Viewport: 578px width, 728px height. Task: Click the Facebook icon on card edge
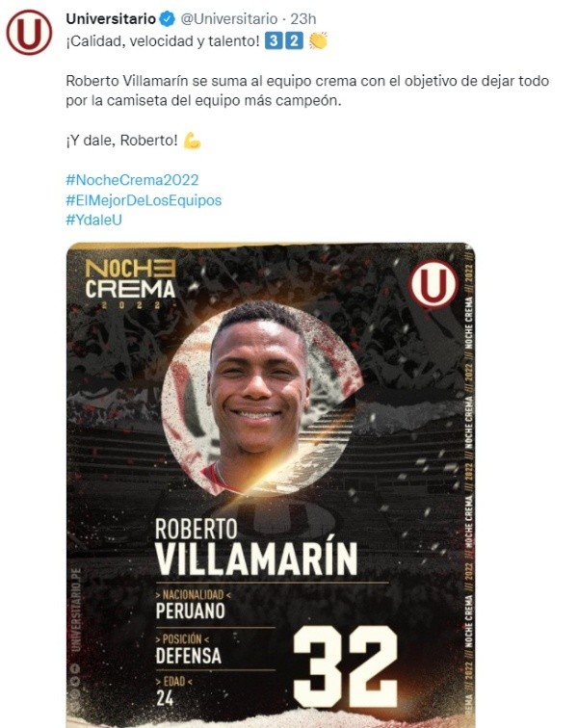coord(75,669)
